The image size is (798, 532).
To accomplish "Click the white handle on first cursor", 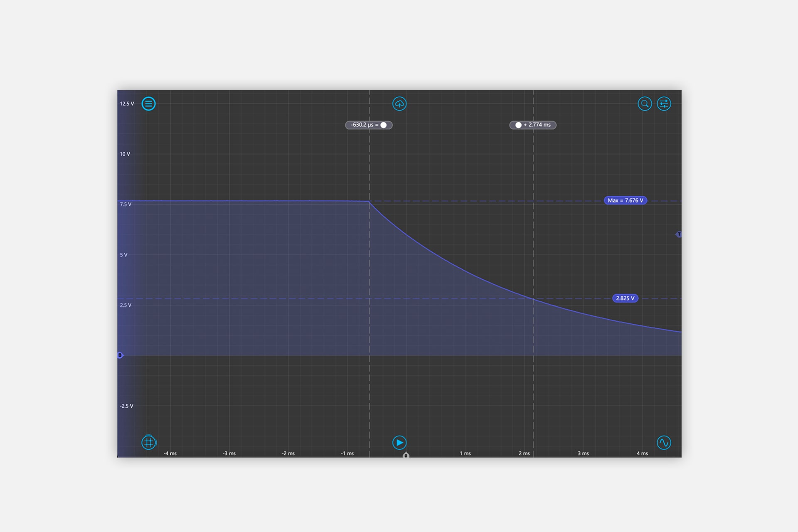I will pyautogui.click(x=384, y=125).
